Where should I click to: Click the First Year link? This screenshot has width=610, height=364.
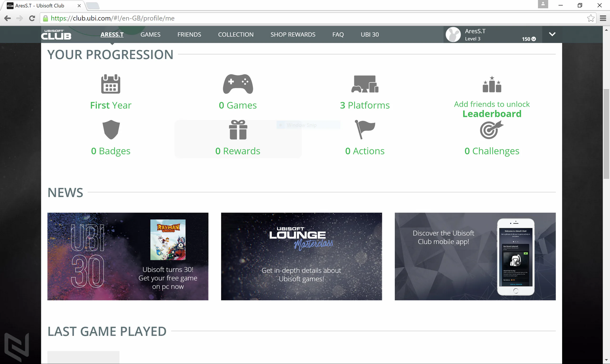pyautogui.click(x=111, y=105)
